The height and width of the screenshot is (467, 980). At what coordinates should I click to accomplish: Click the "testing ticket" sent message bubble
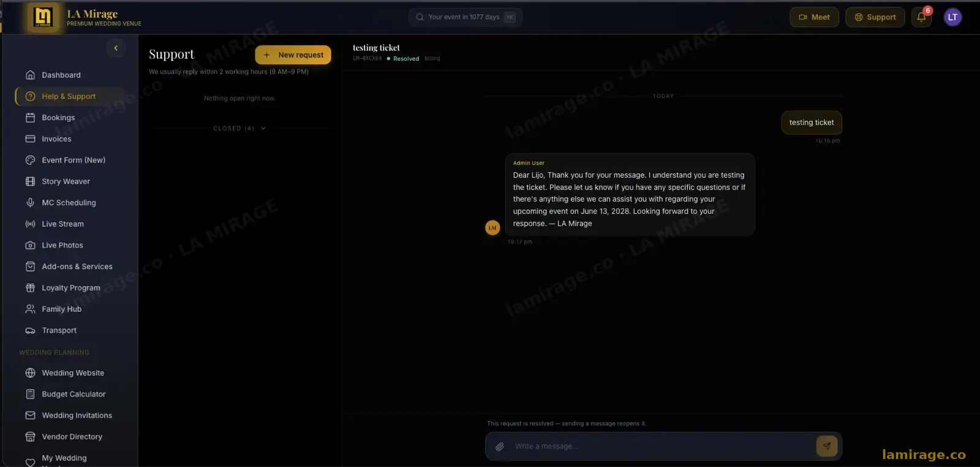(x=812, y=123)
